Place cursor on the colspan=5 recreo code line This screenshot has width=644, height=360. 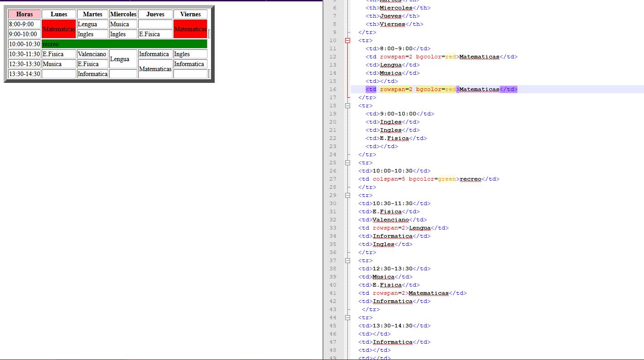pos(428,179)
